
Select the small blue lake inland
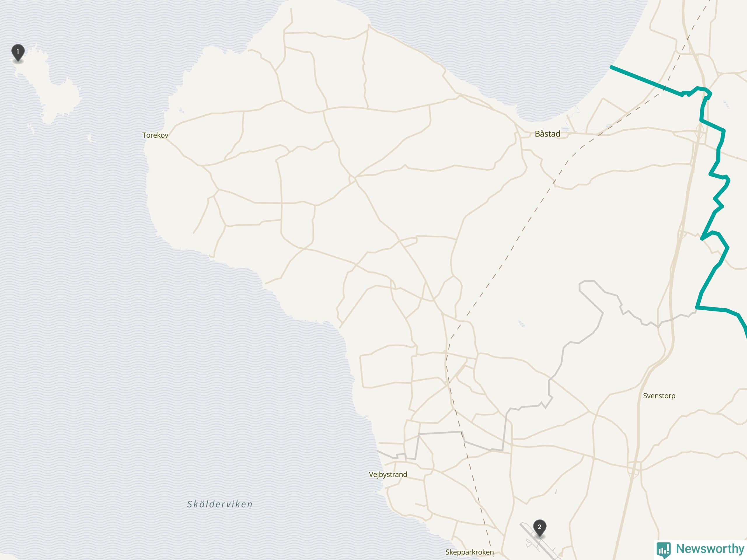point(522,324)
